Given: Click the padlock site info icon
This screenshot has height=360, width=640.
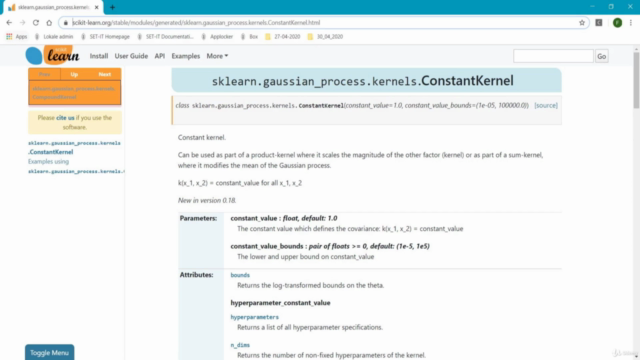Looking at the screenshot, I should click(x=65, y=23).
